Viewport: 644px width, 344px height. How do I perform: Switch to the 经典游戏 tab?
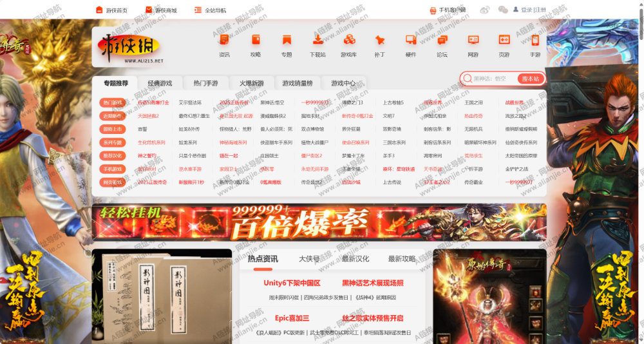click(x=160, y=83)
